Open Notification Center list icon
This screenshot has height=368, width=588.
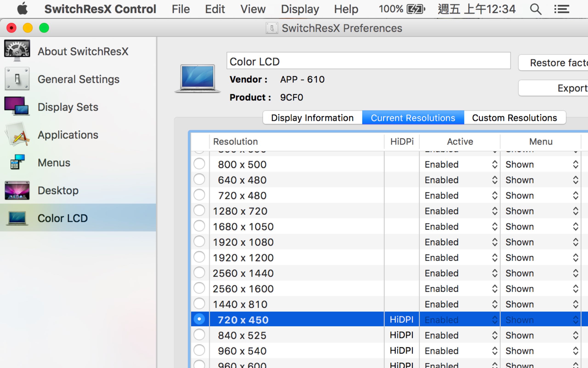(x=562, y=9)
